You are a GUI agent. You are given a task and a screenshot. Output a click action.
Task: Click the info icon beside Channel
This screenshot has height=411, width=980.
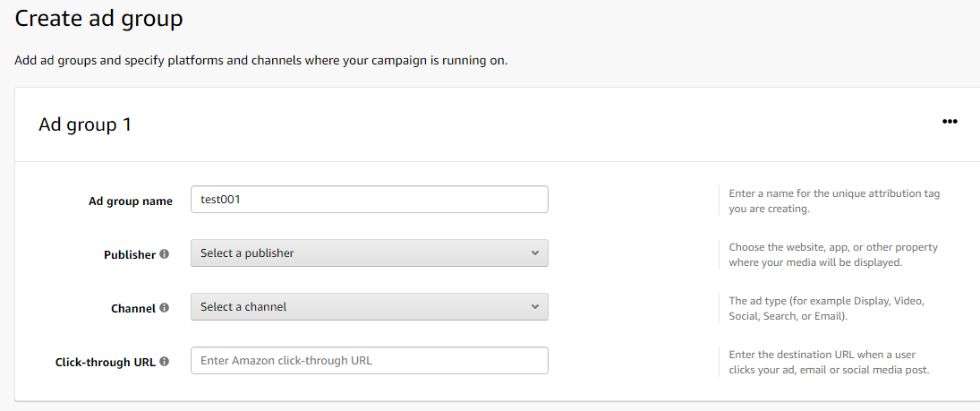[164, 308]
